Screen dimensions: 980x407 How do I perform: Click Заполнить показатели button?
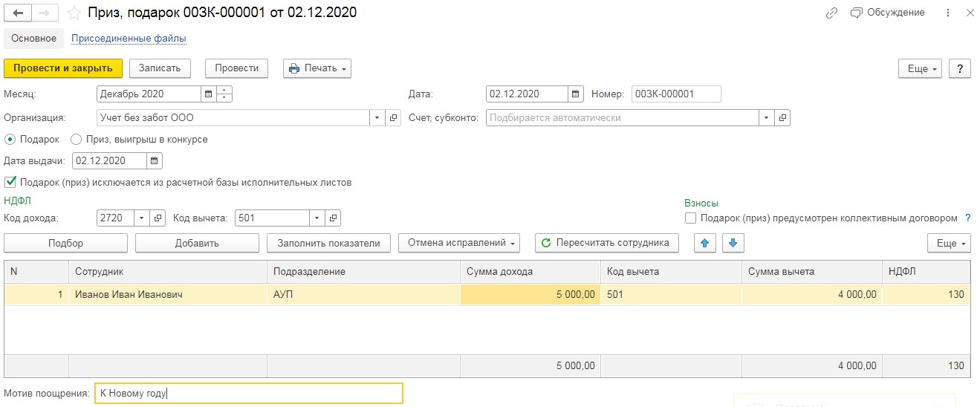(x=328, y=243)
